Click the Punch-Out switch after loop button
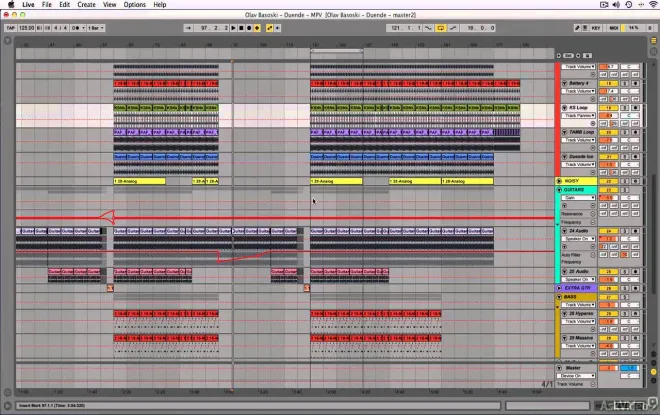Image resolution: width=660 pixels, height=415 pixels. pos(453,28)
